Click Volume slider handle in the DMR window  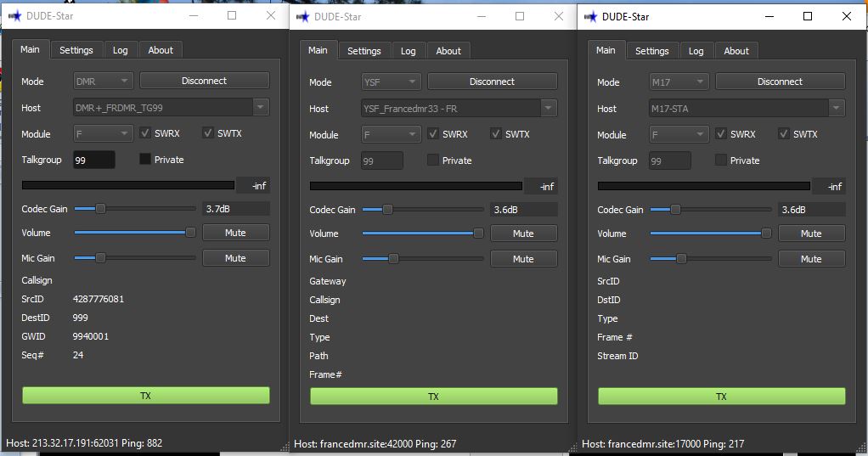pos(190,233)
